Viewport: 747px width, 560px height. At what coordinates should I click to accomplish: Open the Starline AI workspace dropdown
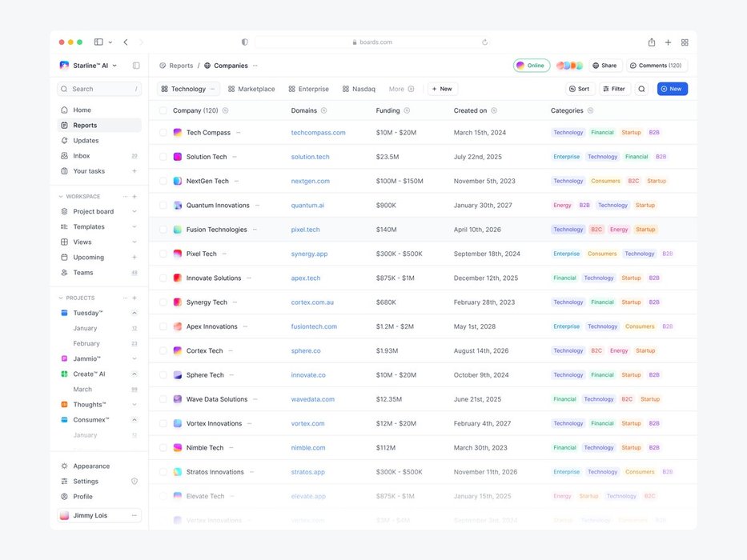114,66
